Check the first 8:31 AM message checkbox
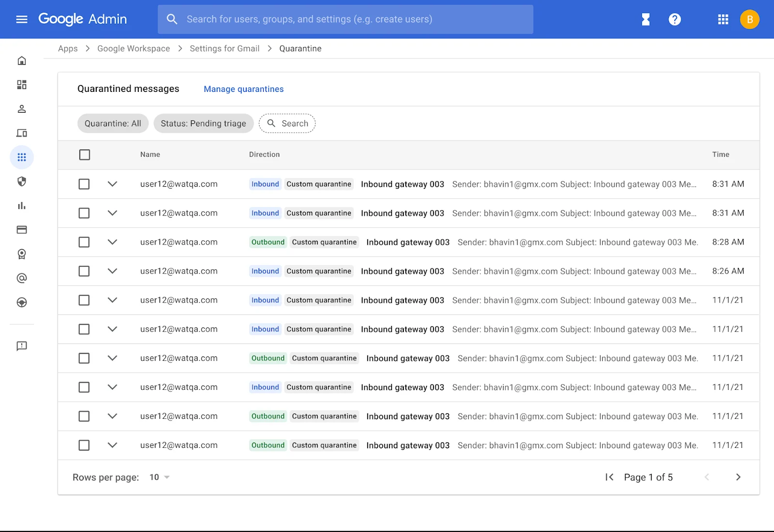Viewport: 774px width, 532px height. click(x=84, y=184)
